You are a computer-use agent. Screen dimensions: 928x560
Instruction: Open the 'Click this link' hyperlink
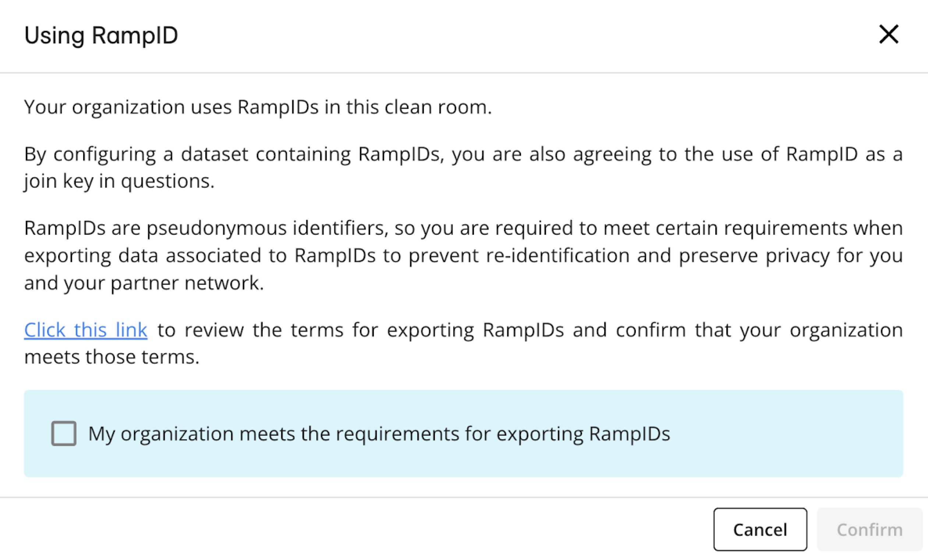[x=85, y=330]
